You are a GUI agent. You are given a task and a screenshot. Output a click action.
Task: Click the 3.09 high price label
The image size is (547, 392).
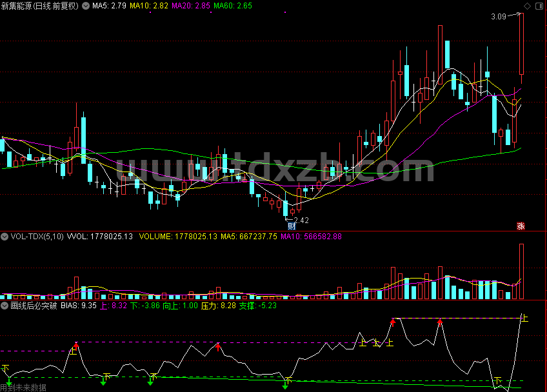[499, 17]
